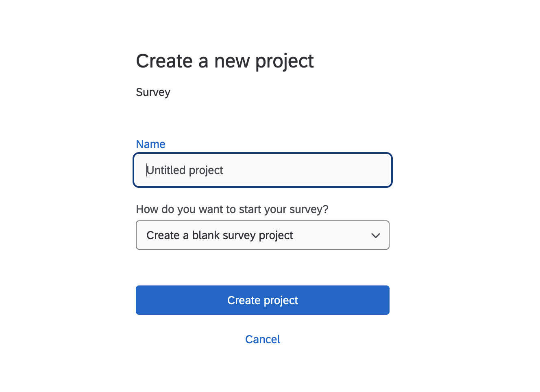The height and width of the screenshot is (392, 540).
Task: Click the Survey project type label
Action: click(153, 92)
